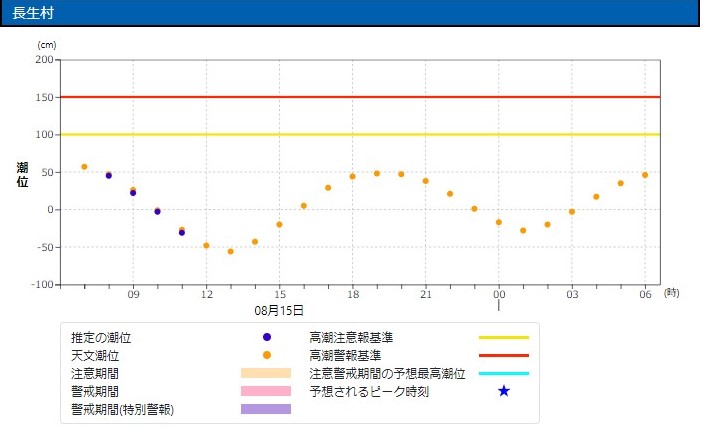Viewport: 718px width, 440px height.
Task: Click the yellow line sample beside 高潮注意報基準
Action: point(504,337)
